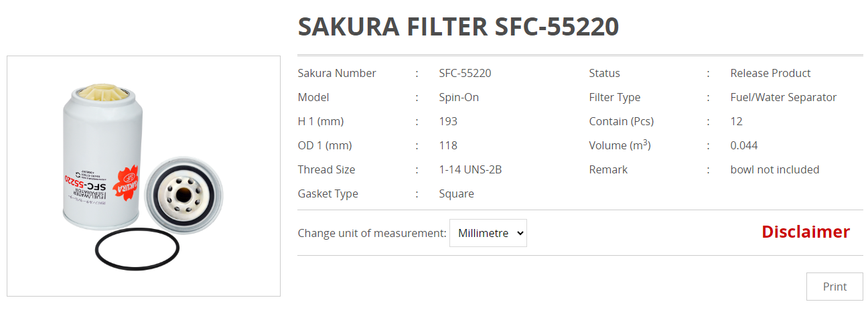Screen dimensions: 868x312
Task: Click the Fuel/Water Separator filter type text
Action: point(784,97)
